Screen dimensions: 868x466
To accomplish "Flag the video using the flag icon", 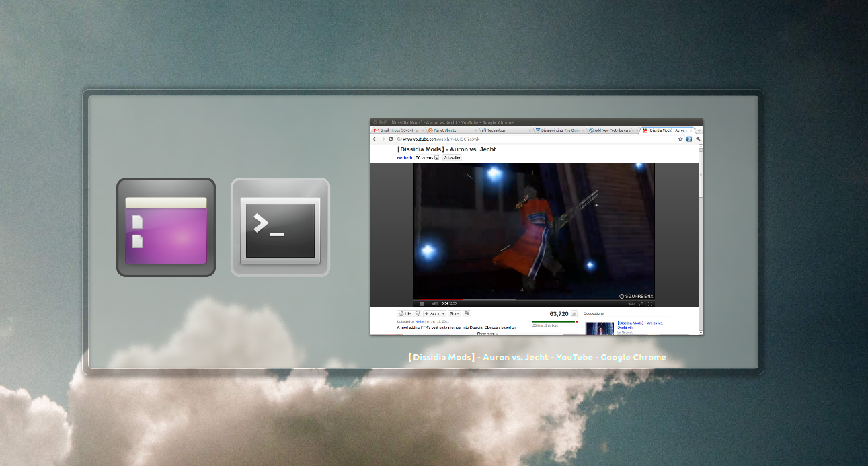I will tap(467, 313).
